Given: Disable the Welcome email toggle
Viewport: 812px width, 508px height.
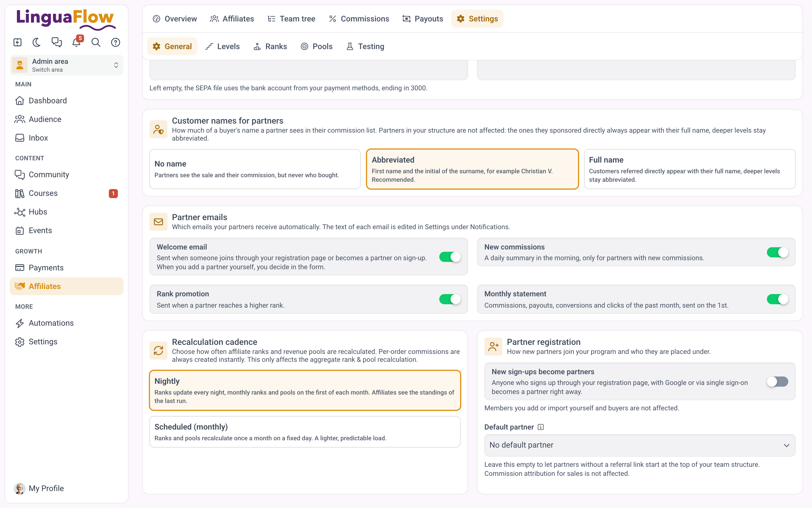Looking at the screenshot, I should [450, 257].
